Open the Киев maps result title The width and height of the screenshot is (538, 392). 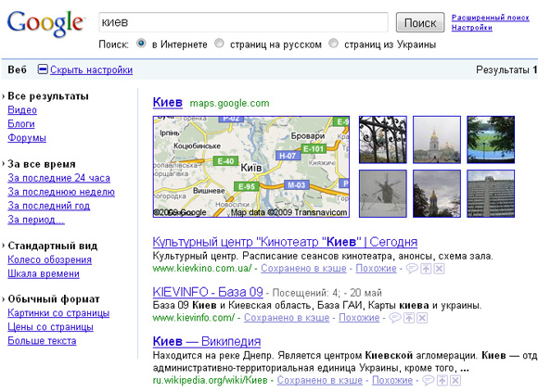(x=168, y=102)
